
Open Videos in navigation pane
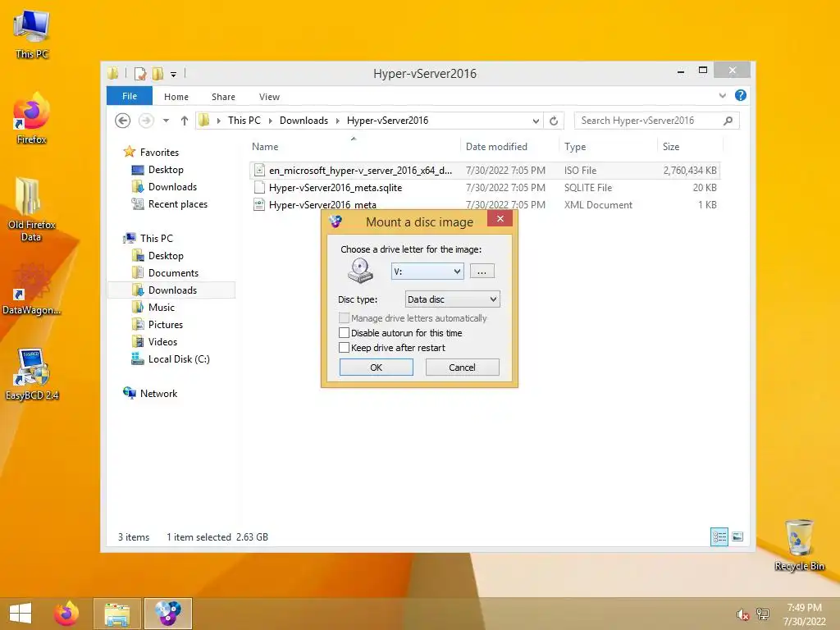coord(162,342)
